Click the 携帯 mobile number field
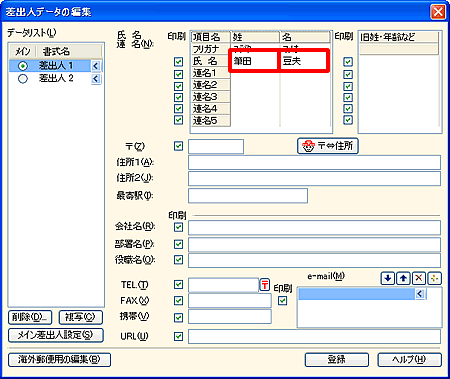450x379 pixels. [x=230, y=316]
